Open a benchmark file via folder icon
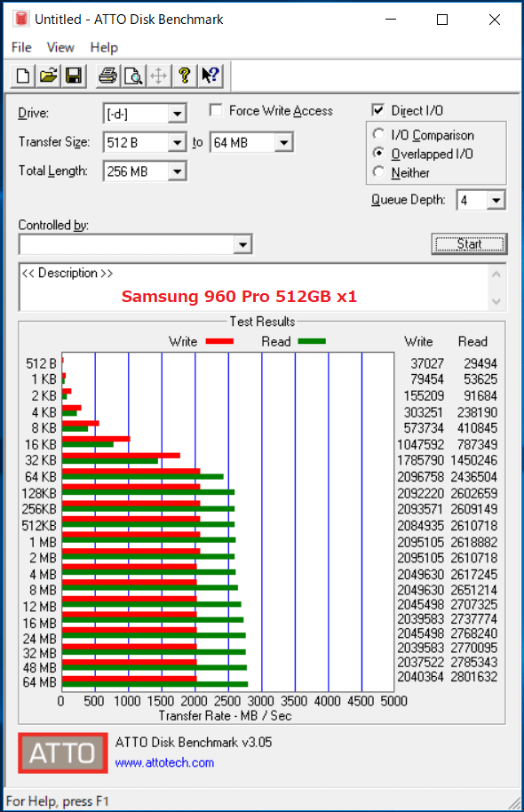The image size is (524, 812). point(48,76)
